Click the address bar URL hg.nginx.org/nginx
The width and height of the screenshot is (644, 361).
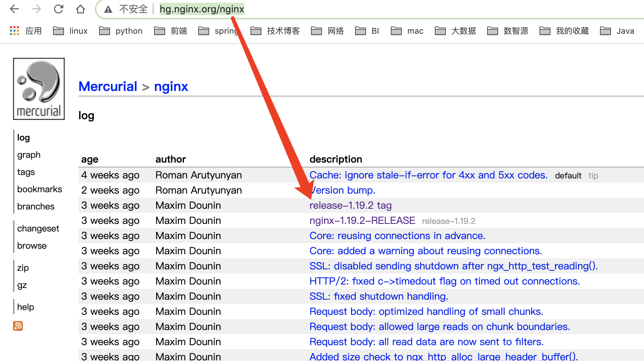pyautogui.click(x=202, y=9)
